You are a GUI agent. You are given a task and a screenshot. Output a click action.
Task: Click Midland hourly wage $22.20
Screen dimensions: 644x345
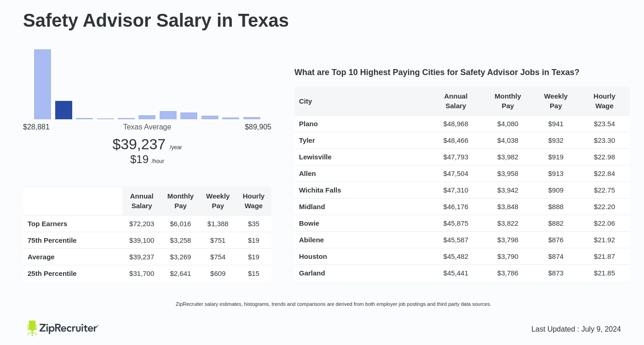point(604,207)
